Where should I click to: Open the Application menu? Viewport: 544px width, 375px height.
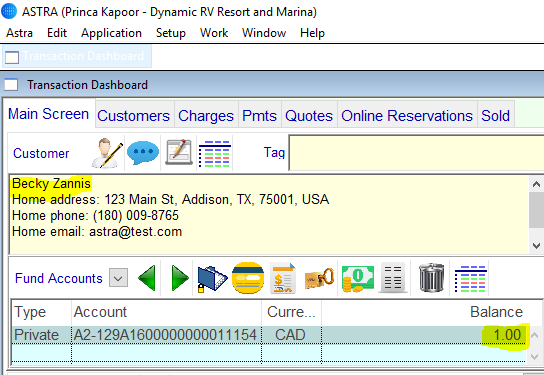111,33
